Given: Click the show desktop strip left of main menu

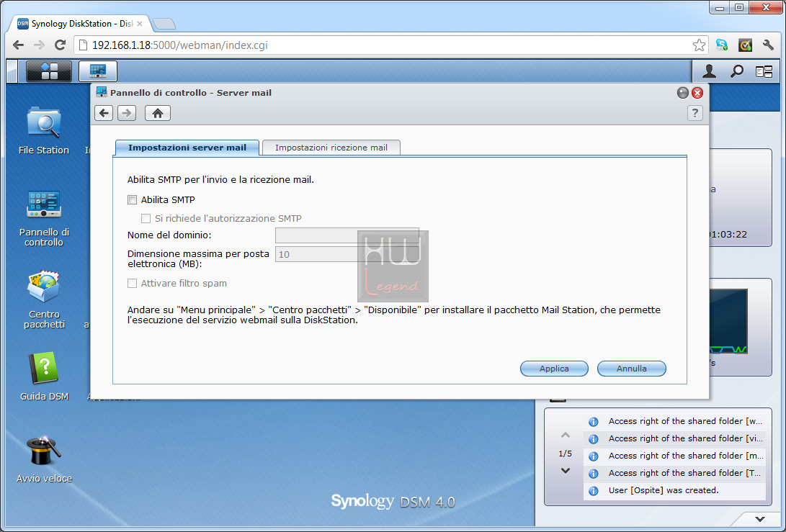Looking at the screenshot, I should pos(12,71).
